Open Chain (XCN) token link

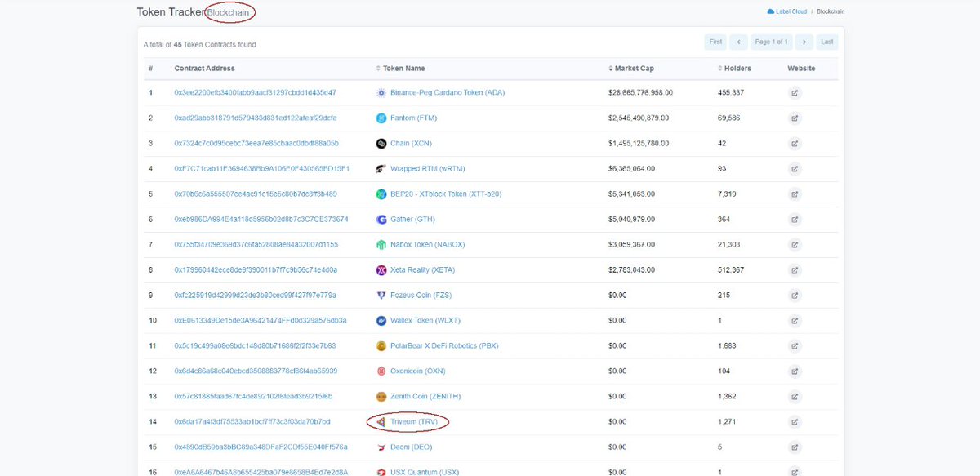click(412, 144)
